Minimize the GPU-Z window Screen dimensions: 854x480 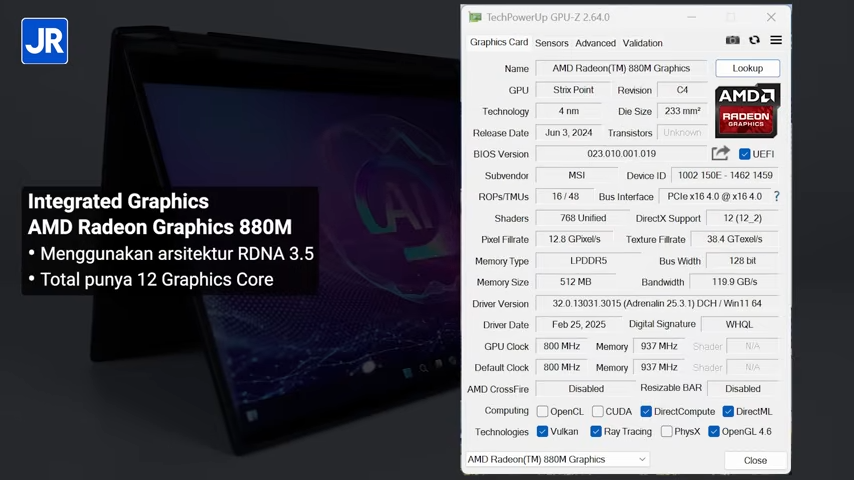coord(692,17)
